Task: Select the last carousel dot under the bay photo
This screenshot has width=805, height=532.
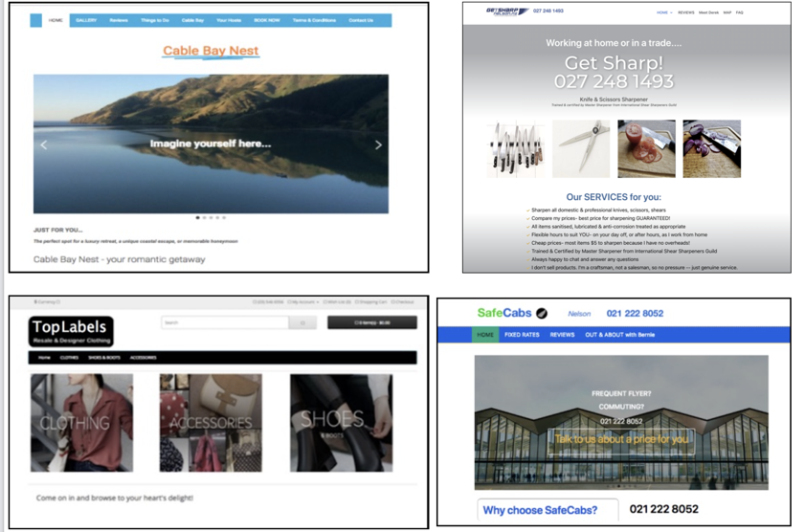Action: pos(224,218)
